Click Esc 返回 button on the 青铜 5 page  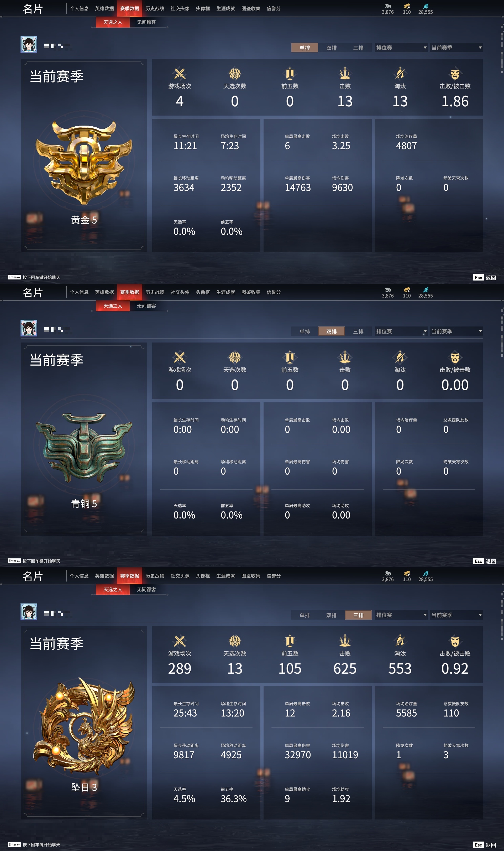click(484, 561)
